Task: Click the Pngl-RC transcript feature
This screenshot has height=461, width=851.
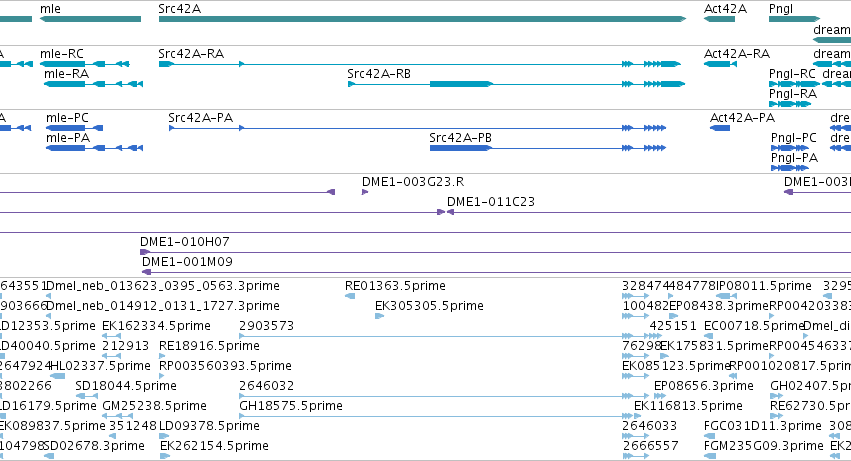Action: 795,84
